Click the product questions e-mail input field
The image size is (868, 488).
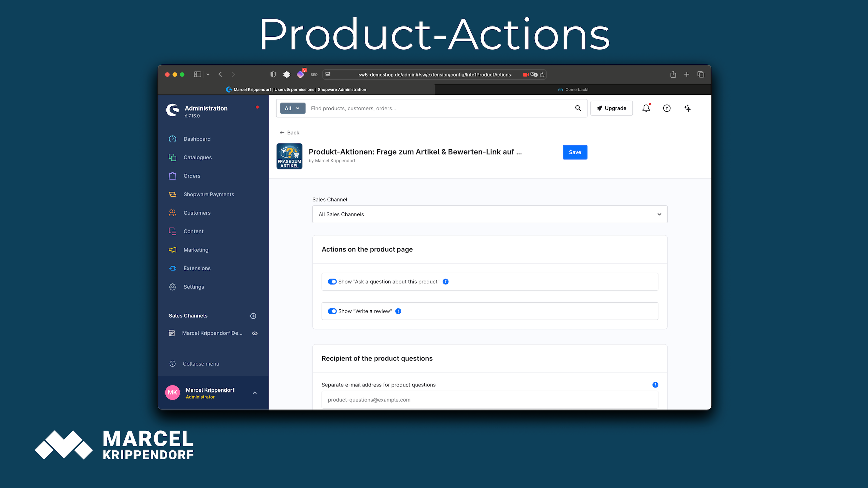point(489,400)
